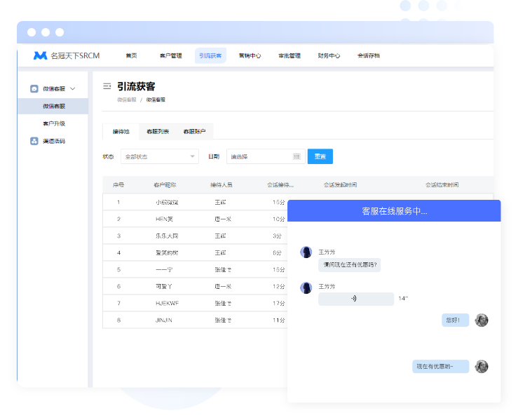
Task: Click the agent avatar next to 您好!
Action: (x=481, y=320)
